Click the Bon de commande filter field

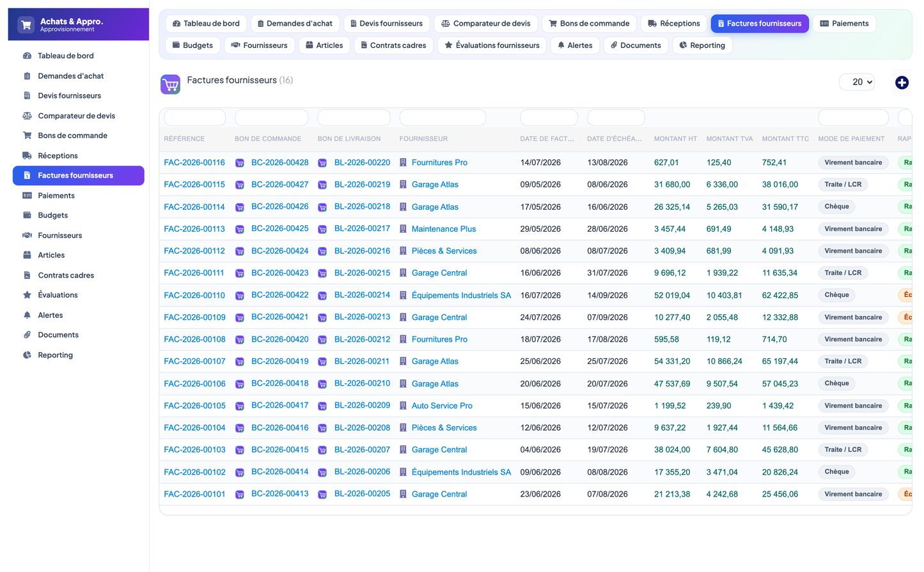coord(271,118)
